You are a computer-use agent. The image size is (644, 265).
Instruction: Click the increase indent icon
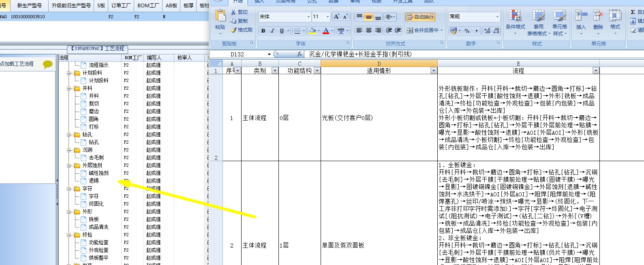398,30
